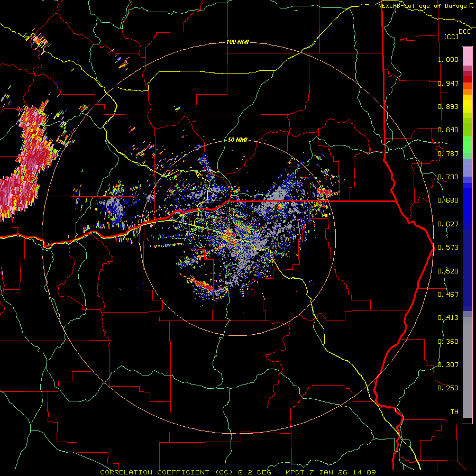Click the TH threshold label on the legend
The height and width of the screenshot is (476, 476).
(x=454, y=412)
